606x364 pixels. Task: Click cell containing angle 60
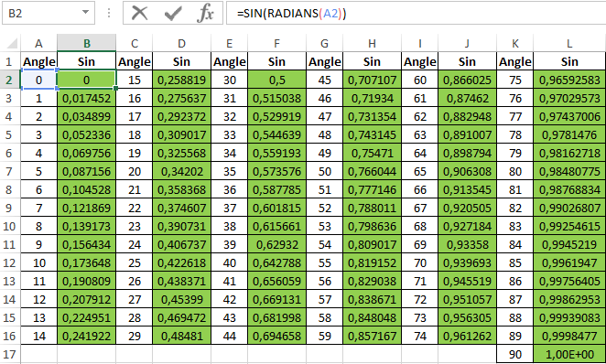420,80
